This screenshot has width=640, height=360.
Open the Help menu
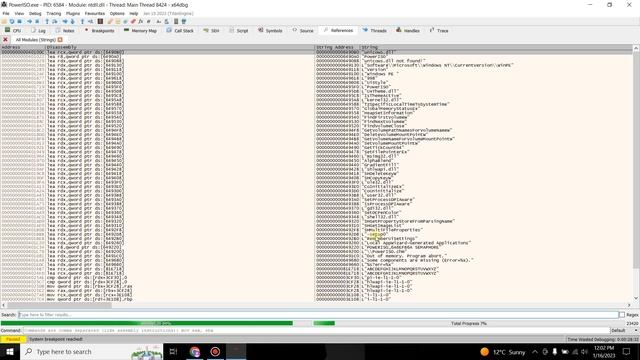133,13
